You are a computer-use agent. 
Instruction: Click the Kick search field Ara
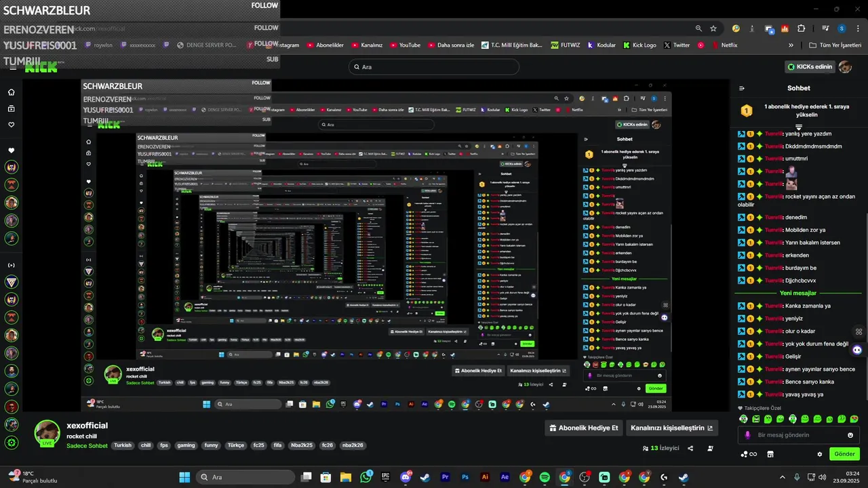pos(433,67)
